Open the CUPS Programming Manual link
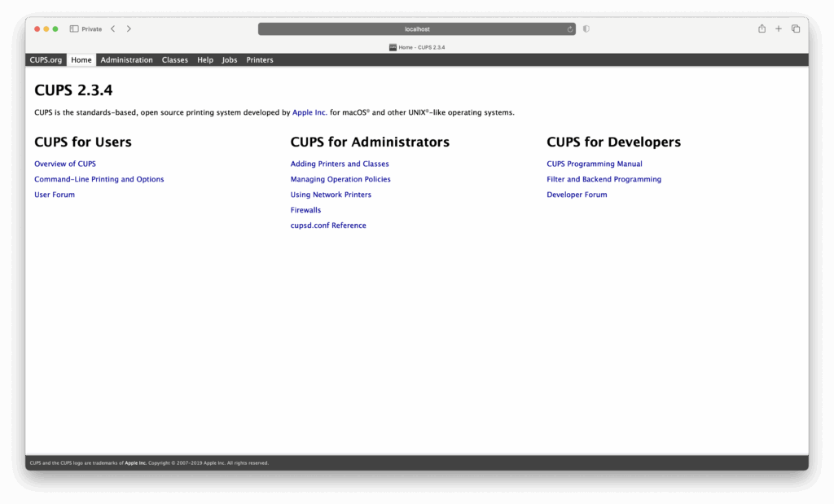The image size is (834, 504). [x=594, y=164]
